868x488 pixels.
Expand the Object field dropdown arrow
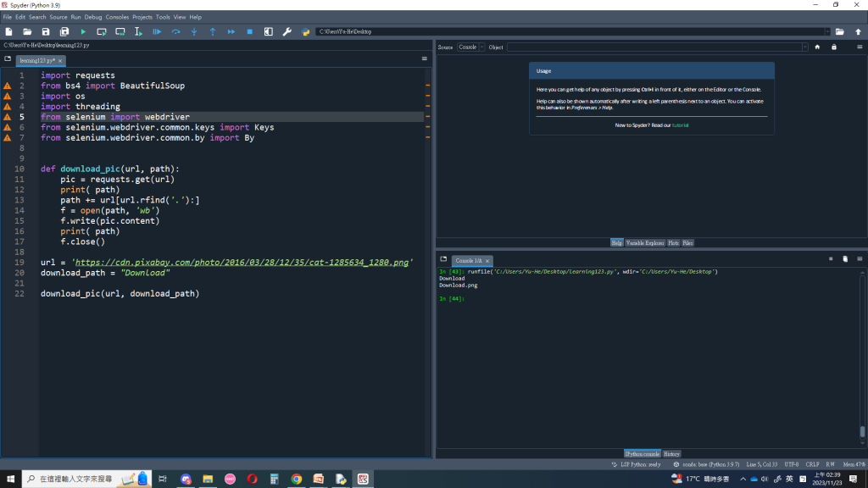point(804,47)
